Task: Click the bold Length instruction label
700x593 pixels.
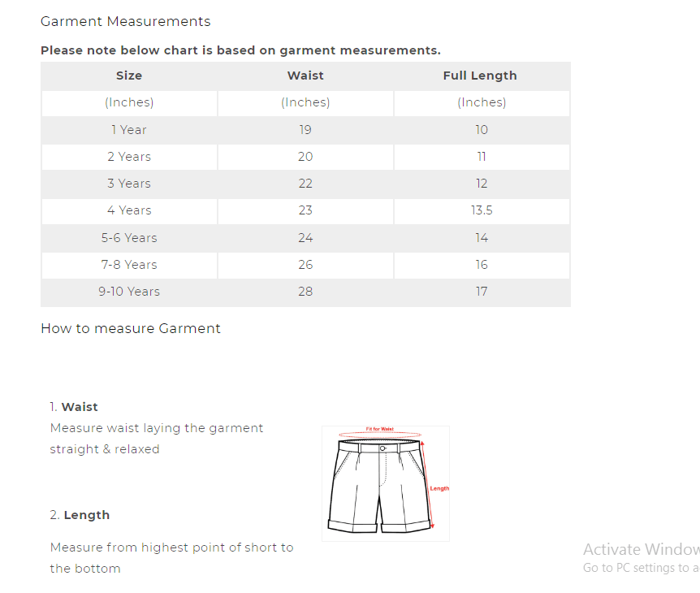Action: point(87,515)
